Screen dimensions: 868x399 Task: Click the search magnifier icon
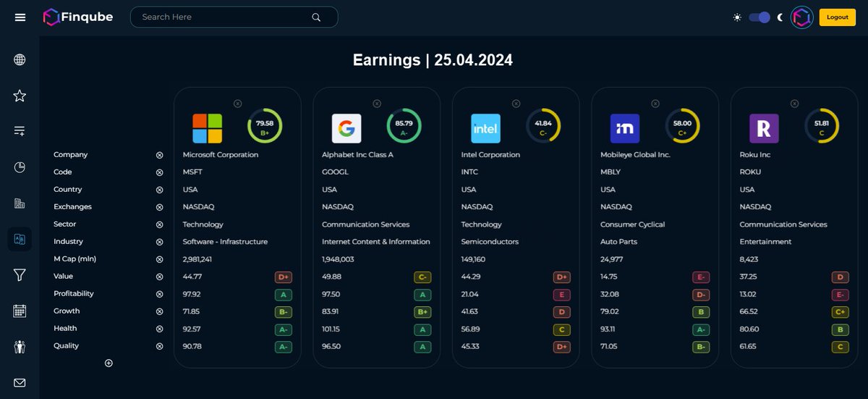point(316,17)
